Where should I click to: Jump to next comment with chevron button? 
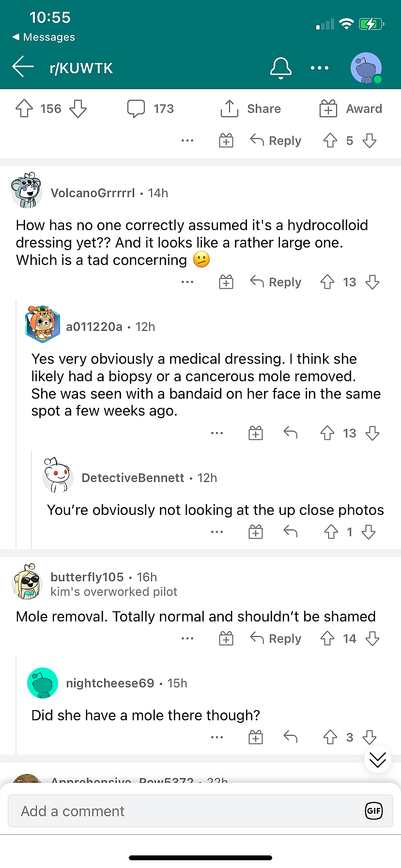coord(378,760)
